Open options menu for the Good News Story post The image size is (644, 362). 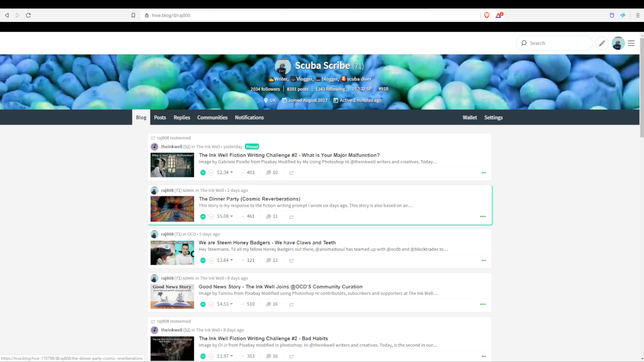tap(483, 304)
